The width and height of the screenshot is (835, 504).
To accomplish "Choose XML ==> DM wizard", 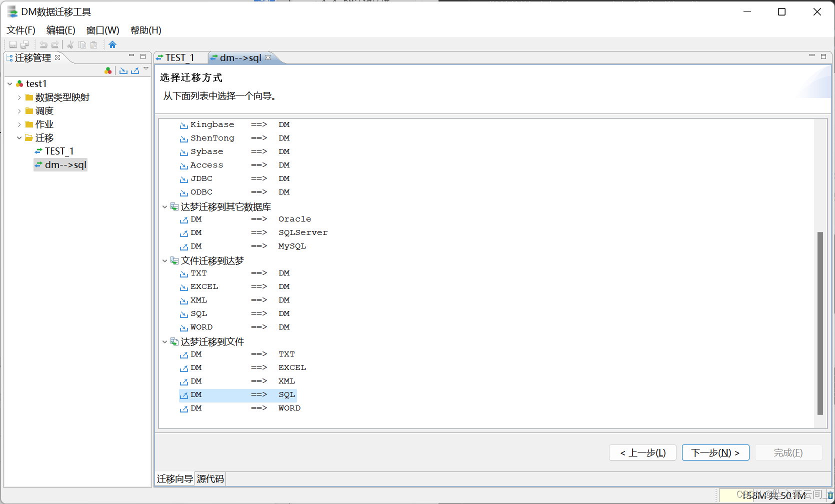I will coord(234,300).
